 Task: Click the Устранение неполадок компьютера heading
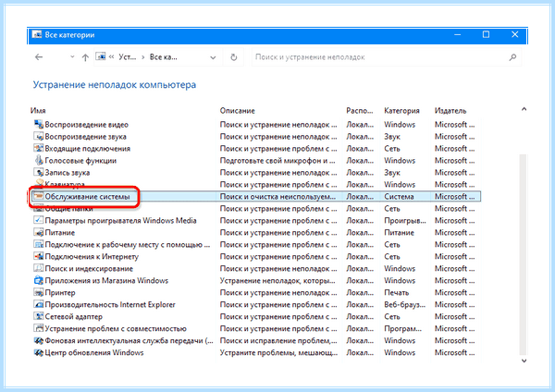coord(115,85)
